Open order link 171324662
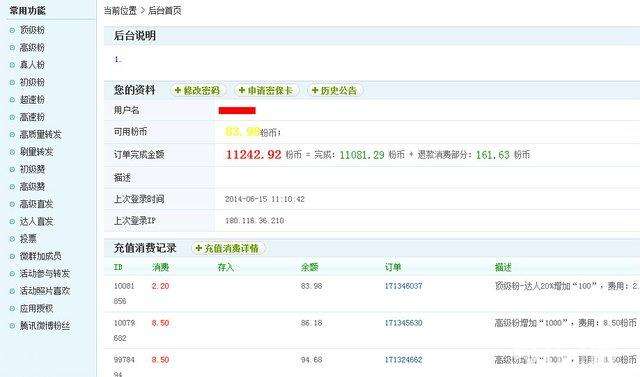The width and height of the screenshot is (640, 377). tap(403, 360)
